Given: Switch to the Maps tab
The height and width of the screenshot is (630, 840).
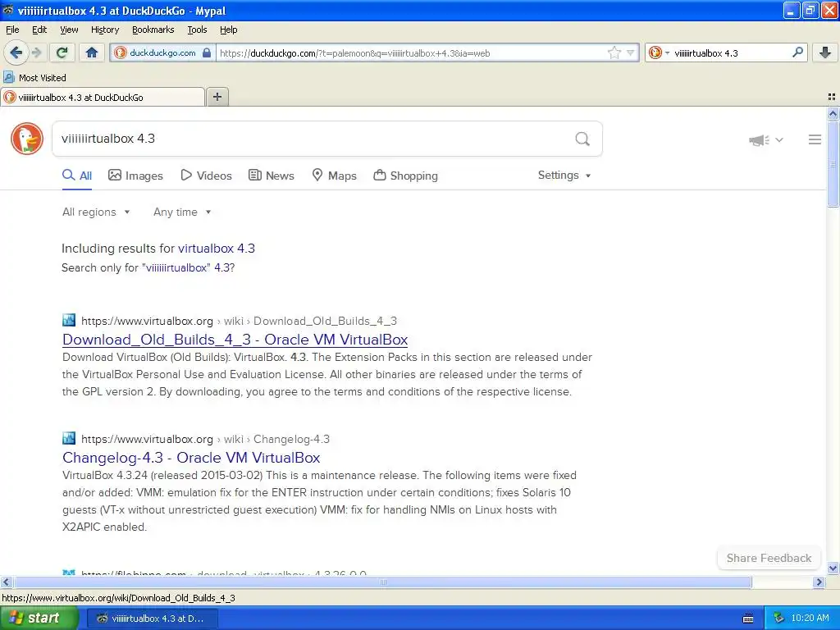Looking at the screenshot, I should (x=335, y=176).
